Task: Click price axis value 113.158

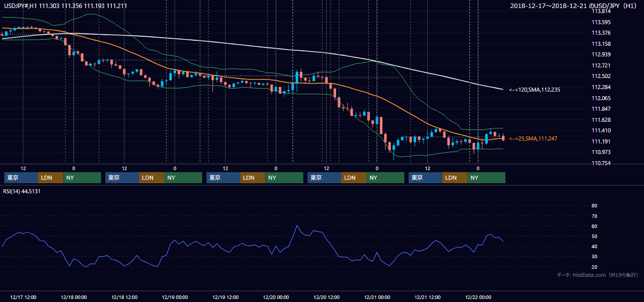Action: (601, 44)
